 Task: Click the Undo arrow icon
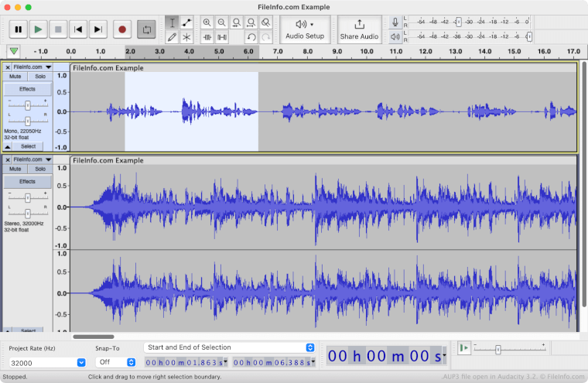[251, 36]
